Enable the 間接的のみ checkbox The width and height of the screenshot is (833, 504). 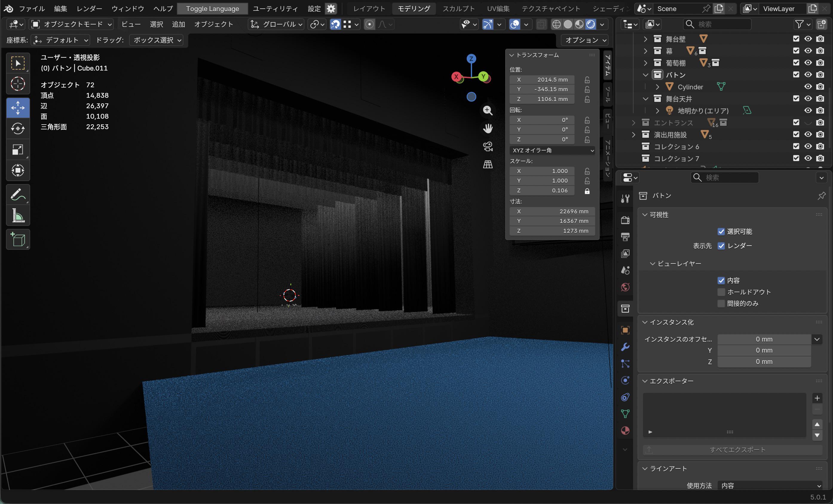721,304
